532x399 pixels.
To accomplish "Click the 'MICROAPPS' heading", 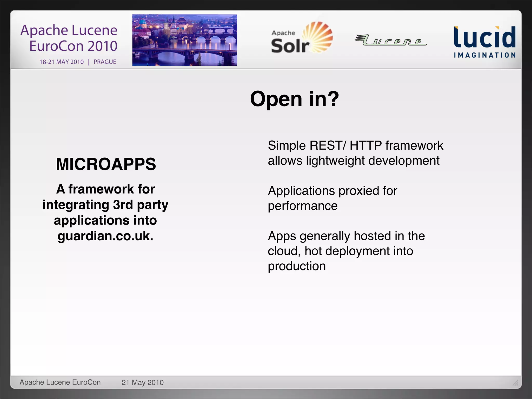I will point(106,164).
